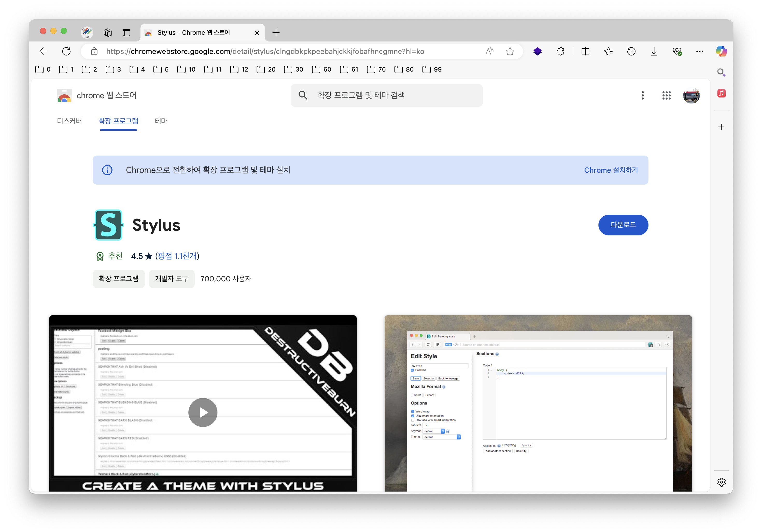Open the purple diamond extension icon
The image size is (762, 532).
538,51
